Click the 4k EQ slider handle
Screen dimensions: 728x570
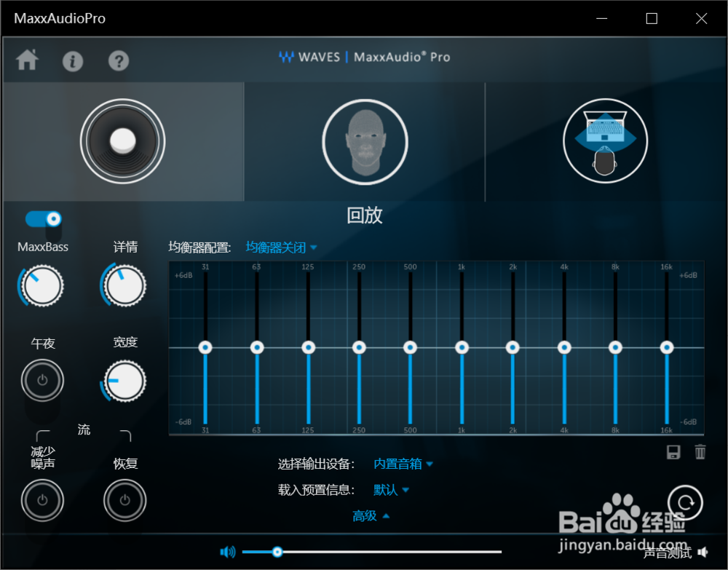[x=564, y=347]
